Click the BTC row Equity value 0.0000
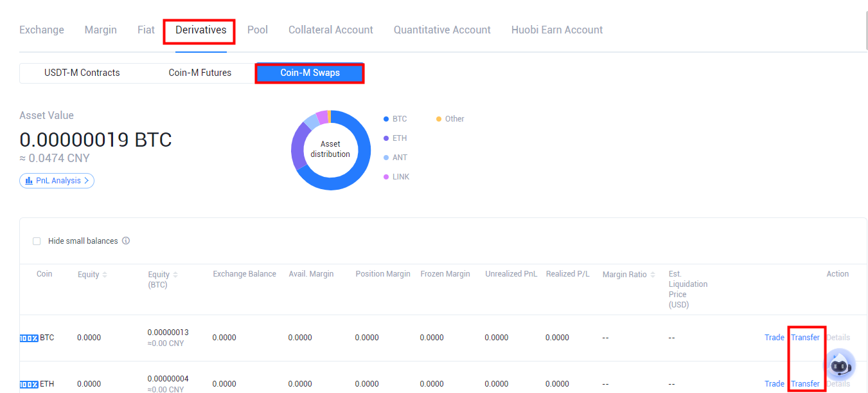Viewport: 868px width, 393px height. (89, 338)
